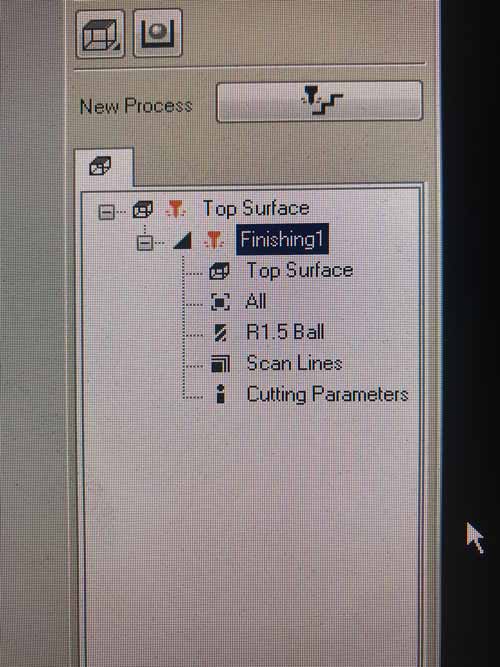Select the All machining area item
This screenshot has height=667, width=500.
[x=256, y=302]
